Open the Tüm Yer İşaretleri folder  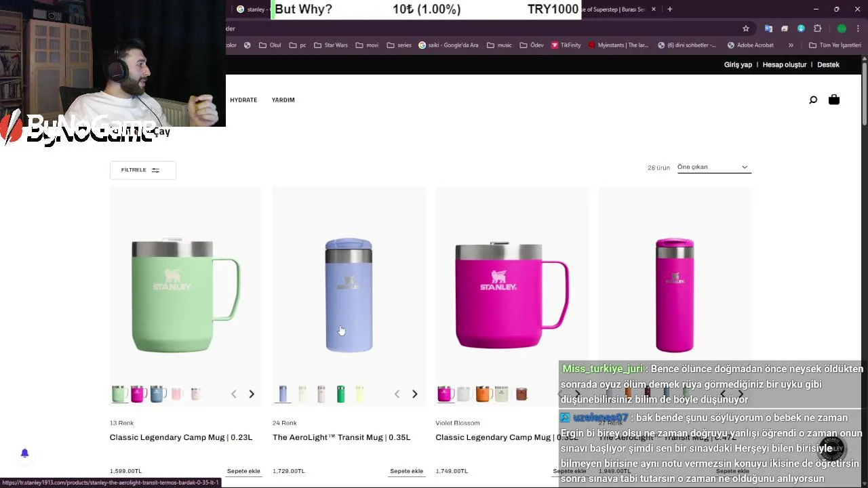(x=835, y=45)
